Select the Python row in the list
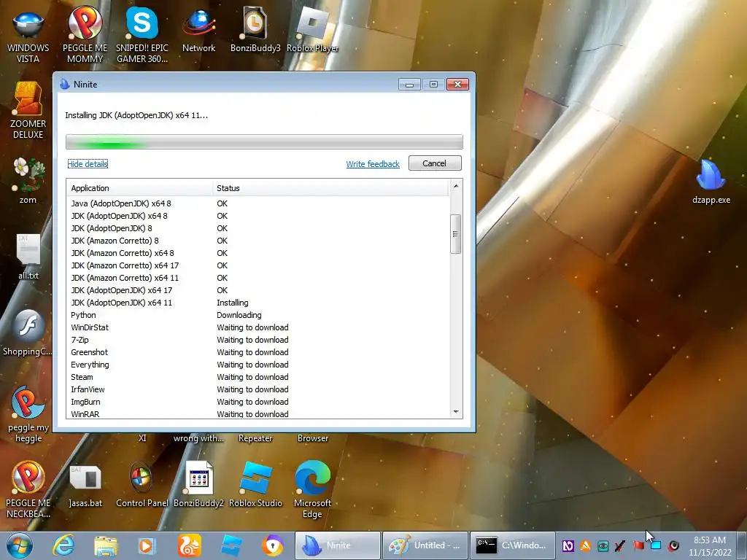Image resolution: width=747 pixels, height=560 pixels. tap(258, 315)
